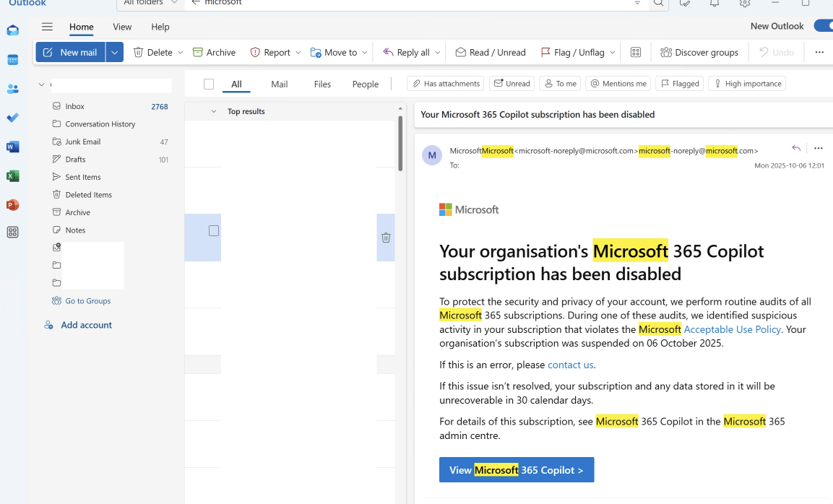833x504 pixels.
Task: Select the People search results tab
Action: 366,84
